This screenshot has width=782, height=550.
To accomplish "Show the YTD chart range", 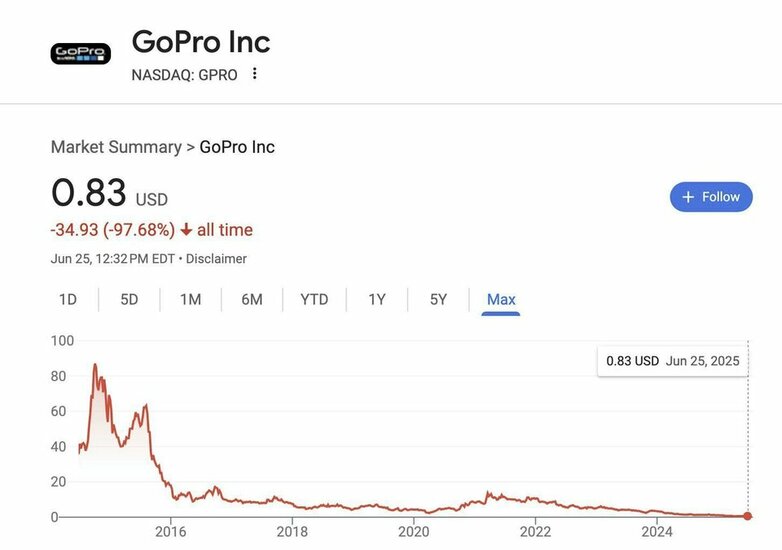I will (x=314, y=299).
